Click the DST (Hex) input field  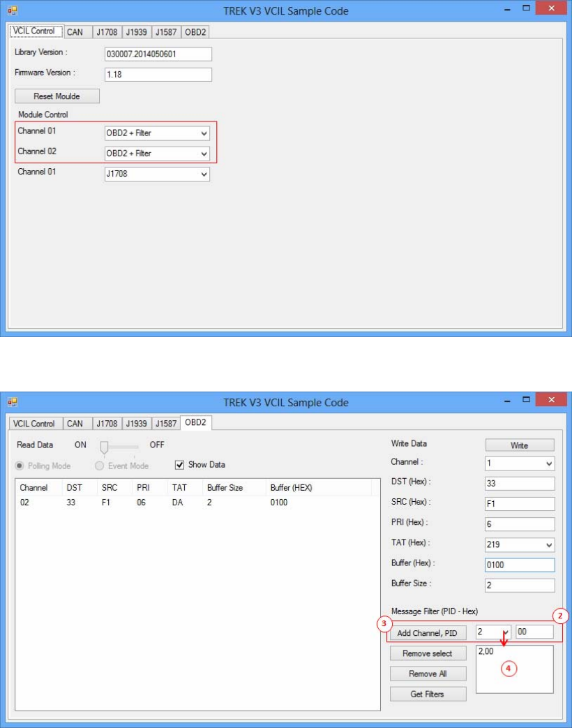pos(520,483)
